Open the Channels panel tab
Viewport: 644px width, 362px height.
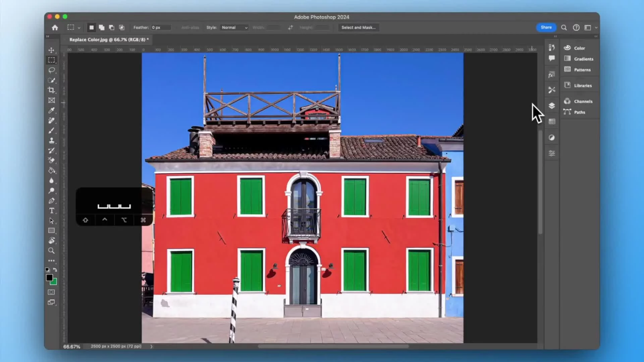click(583, 101)
